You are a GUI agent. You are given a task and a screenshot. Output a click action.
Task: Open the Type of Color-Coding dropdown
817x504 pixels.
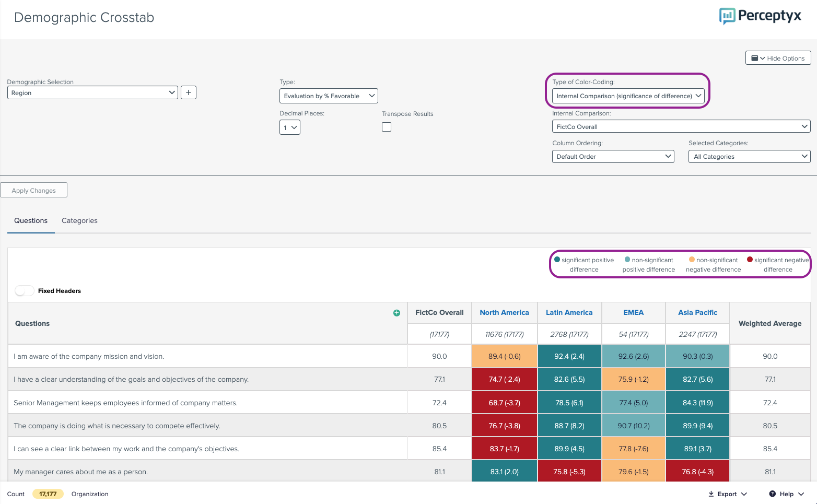point(628,96)
